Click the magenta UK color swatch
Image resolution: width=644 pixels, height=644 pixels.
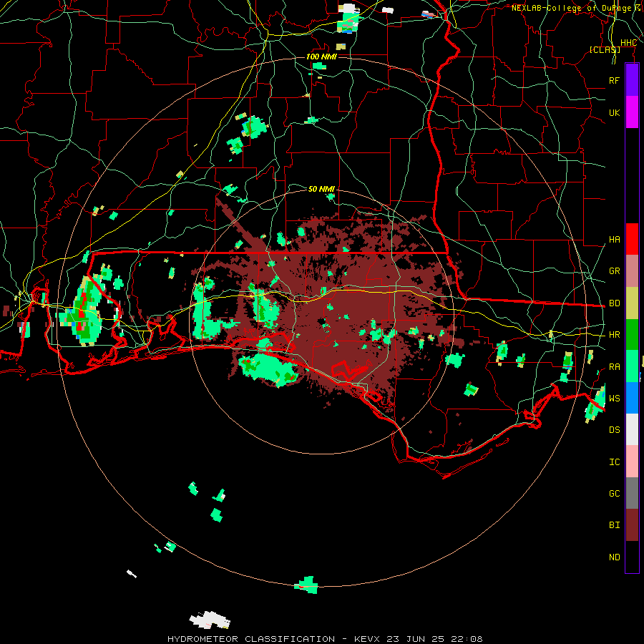[x=632, y=112]
